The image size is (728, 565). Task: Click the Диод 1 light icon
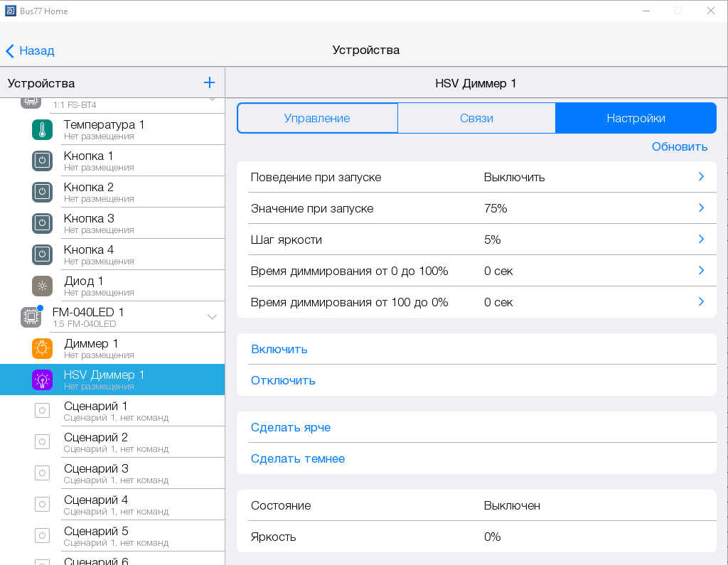42,286
